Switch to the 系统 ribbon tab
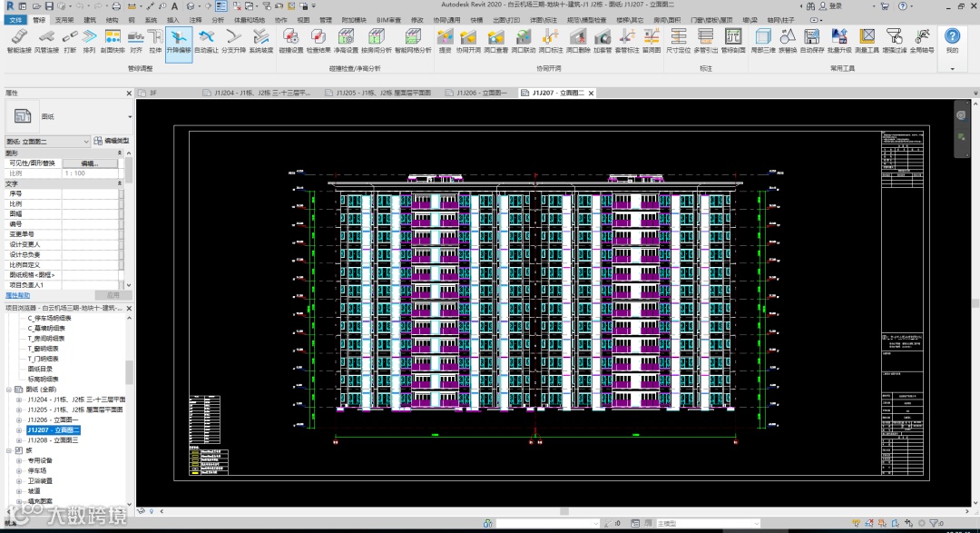This screenshot has width=980, height=533. pyautogui.click(x=152, y=20)
